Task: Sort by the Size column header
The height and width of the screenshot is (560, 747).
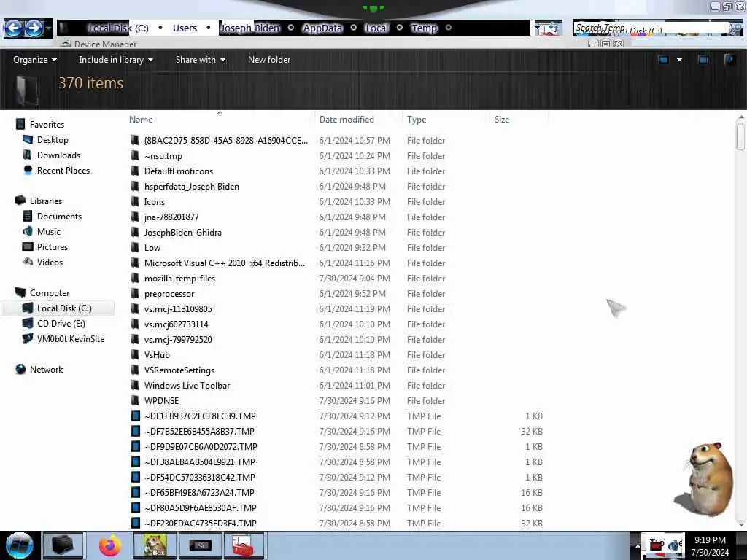Action: point(502,120)
